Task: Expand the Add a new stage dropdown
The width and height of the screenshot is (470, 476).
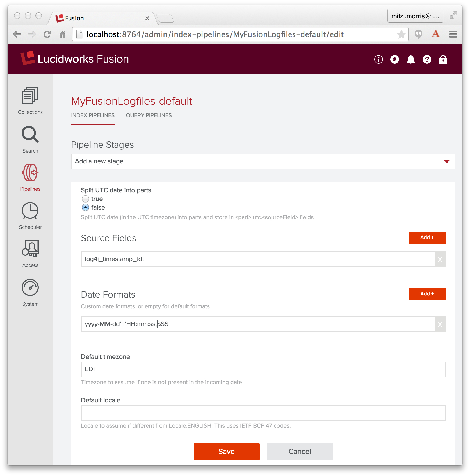Action: click(x=263, y=161)
